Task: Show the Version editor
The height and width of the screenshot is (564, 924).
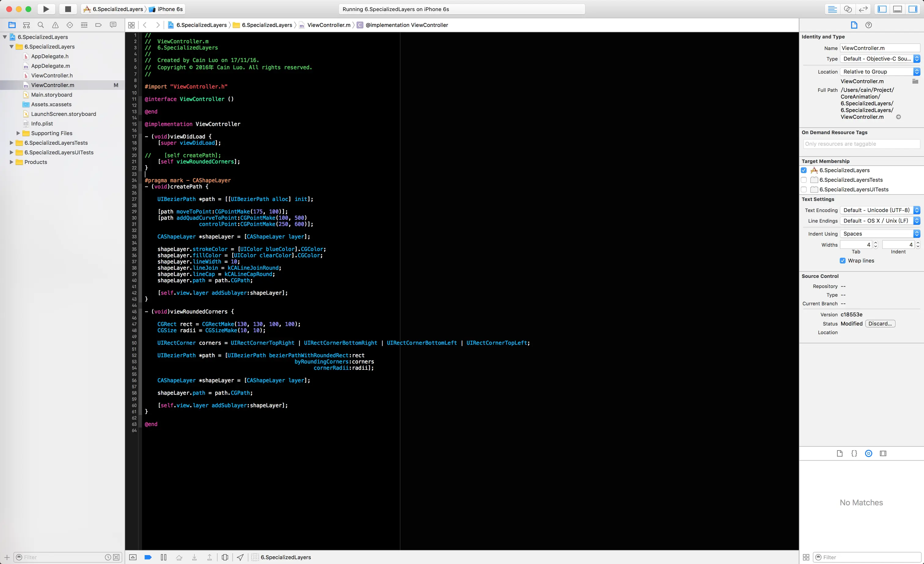Action: 863,9
